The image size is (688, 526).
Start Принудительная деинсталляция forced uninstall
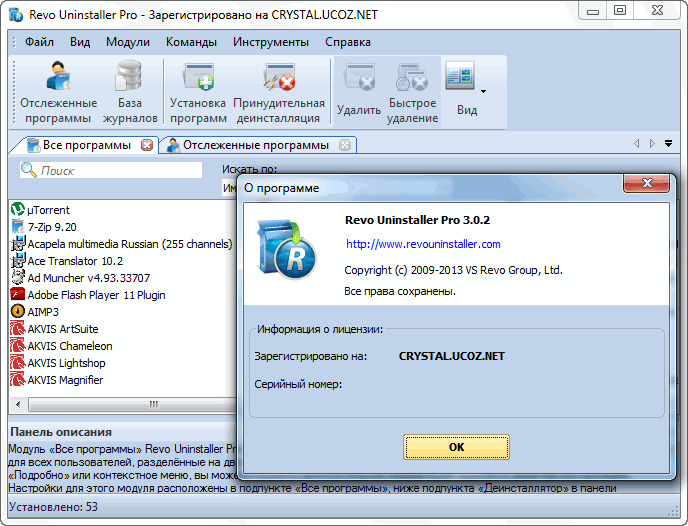[279, 92]
